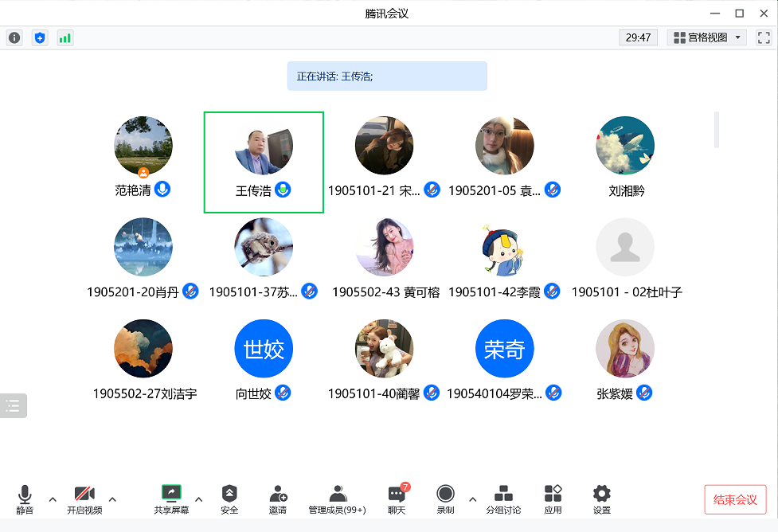Viewport: 778px width, 532px height.
Task: Open the meeting info icon
Action: [x=14, y=37]
